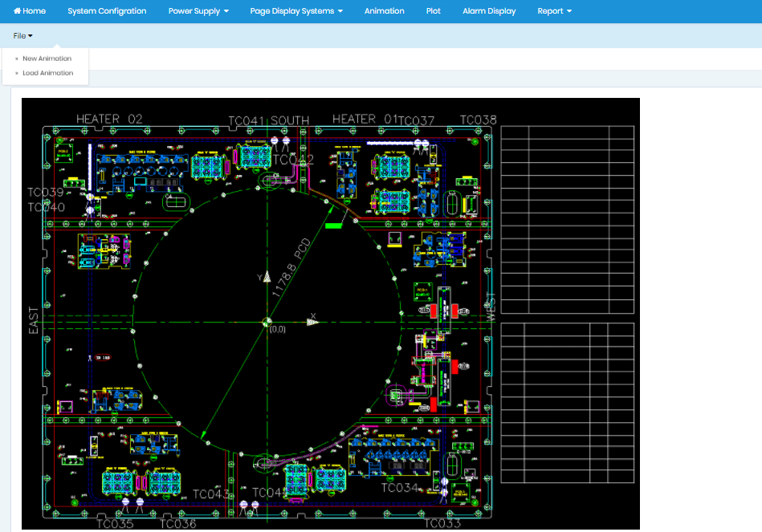
Task: Click the TC034 thermocouple label
Action: [x=399, y=488]
